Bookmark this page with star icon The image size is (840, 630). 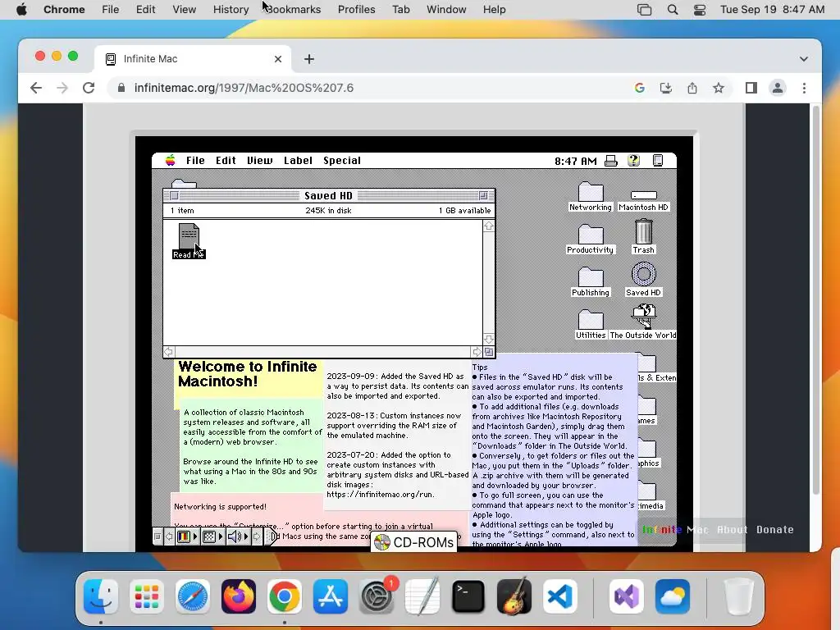(719, 88)
